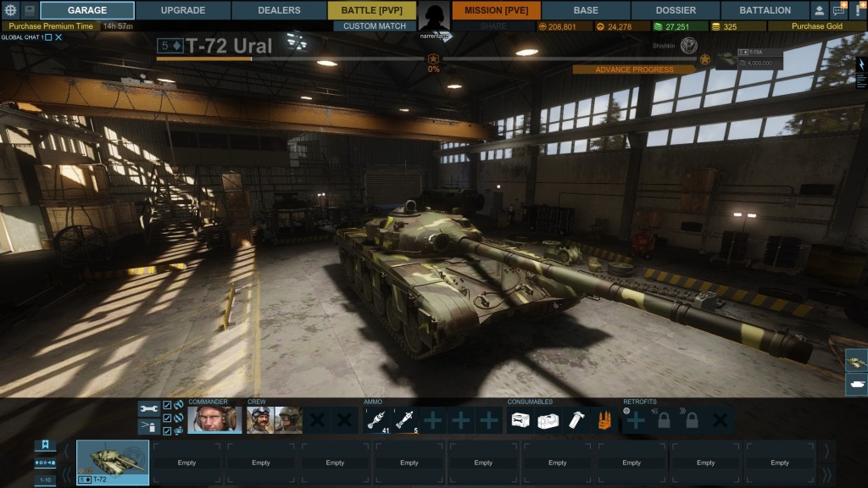This screenshot has width=868, height=488.
Task: Toggle Global Chat 1 window square box
Action: click(48, 37)
